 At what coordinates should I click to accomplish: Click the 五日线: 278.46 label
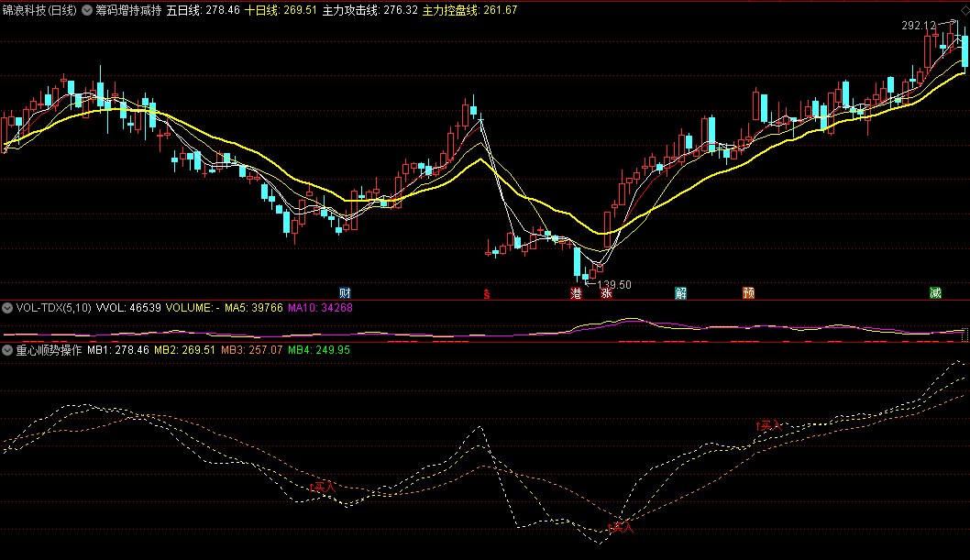click(x=203, y=10)
